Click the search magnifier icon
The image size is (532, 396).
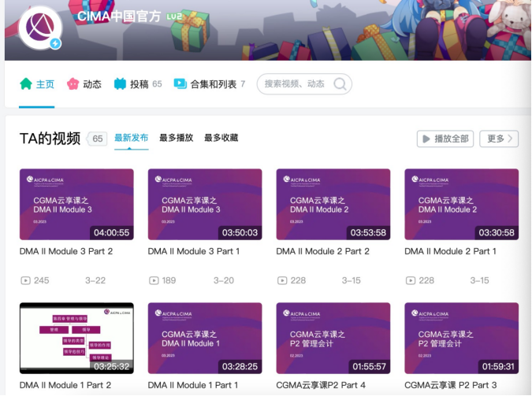[340, 84]
